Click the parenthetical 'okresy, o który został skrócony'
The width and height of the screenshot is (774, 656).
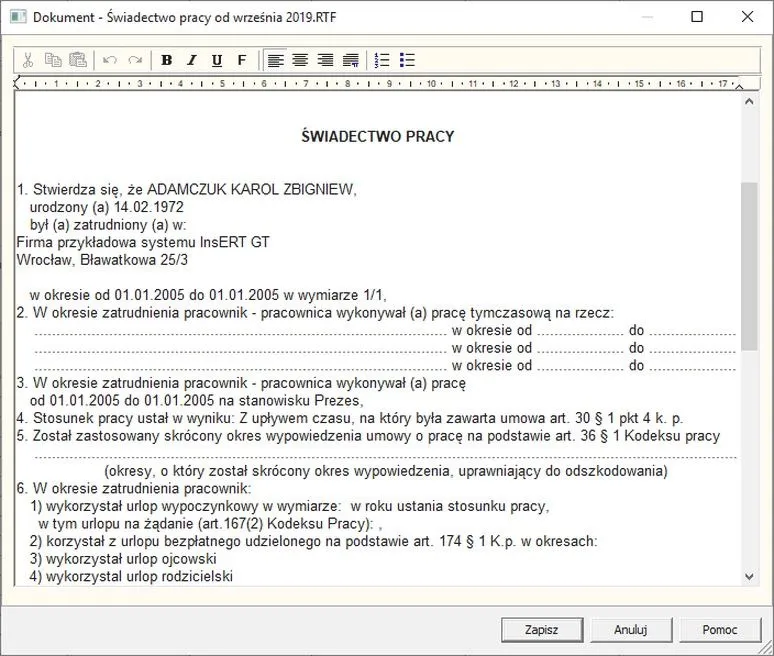click(x=386, y=471)
